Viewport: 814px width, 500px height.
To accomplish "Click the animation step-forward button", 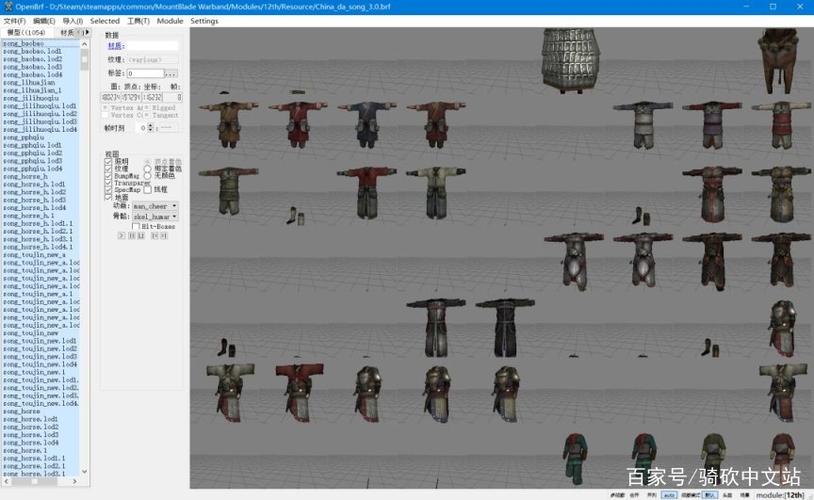I will (164, 236).
